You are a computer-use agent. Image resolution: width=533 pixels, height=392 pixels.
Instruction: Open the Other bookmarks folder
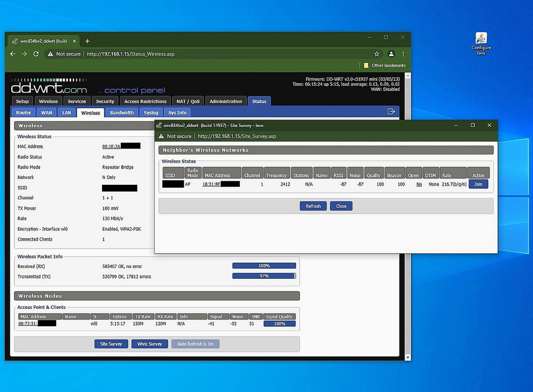pyautogui.click(x=384, y=65)
